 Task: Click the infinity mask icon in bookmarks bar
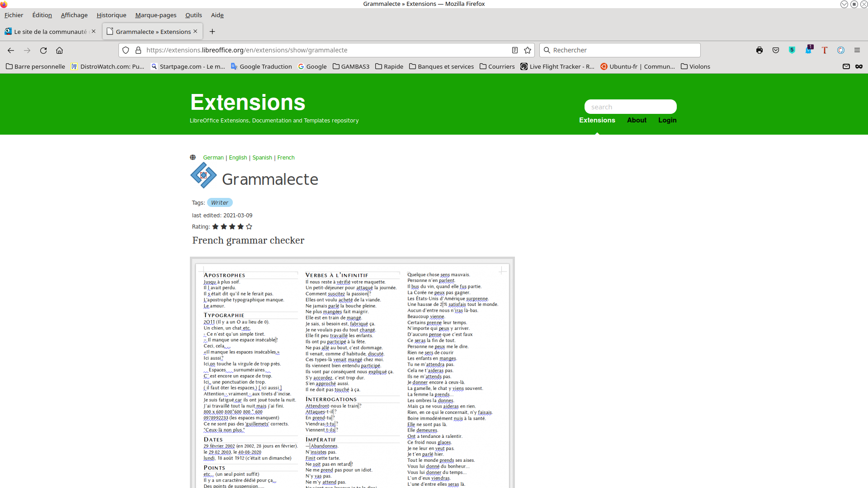(859, 66)
